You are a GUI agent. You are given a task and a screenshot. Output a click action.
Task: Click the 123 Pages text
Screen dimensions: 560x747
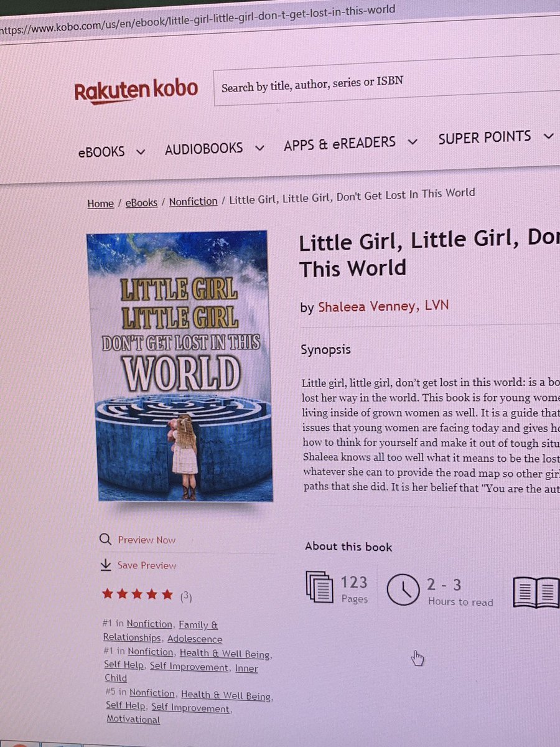coord(354,589)
